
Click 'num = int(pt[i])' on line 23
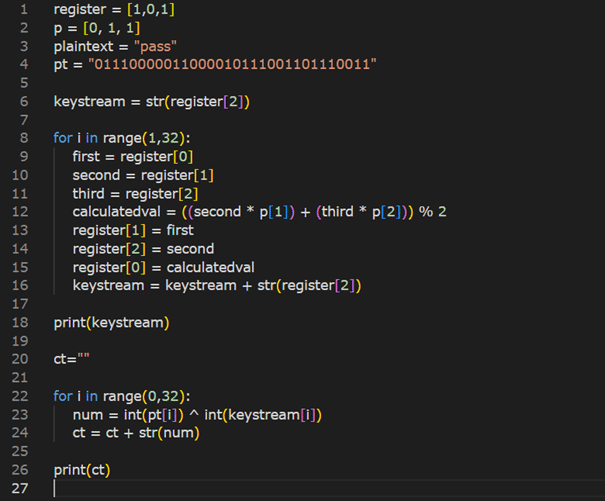128,415
